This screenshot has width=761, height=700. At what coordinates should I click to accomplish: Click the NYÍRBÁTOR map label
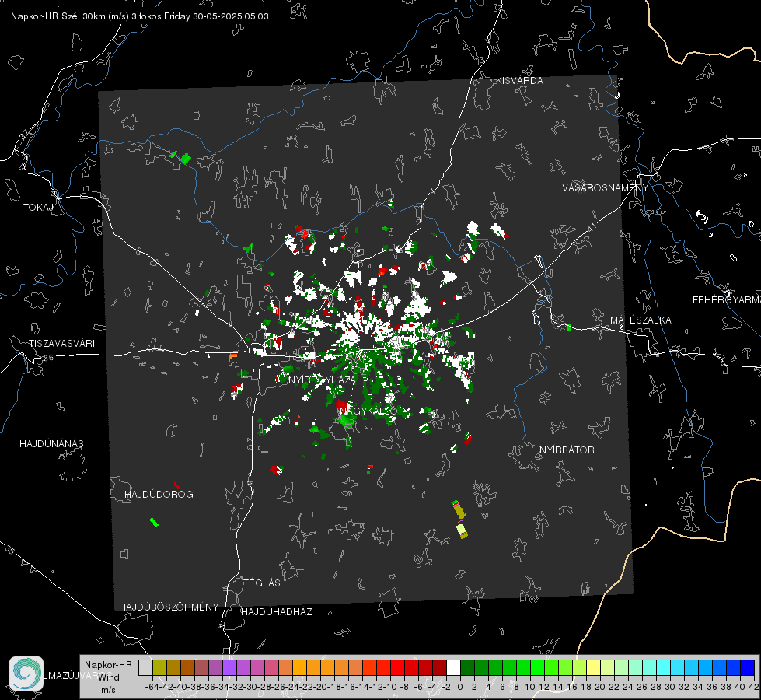click(x=567, y=450)
